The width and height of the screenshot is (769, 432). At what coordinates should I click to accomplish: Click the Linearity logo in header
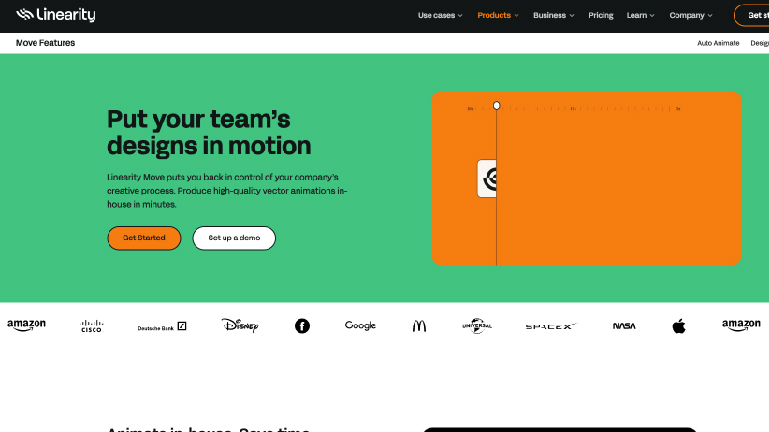point(55,15)
